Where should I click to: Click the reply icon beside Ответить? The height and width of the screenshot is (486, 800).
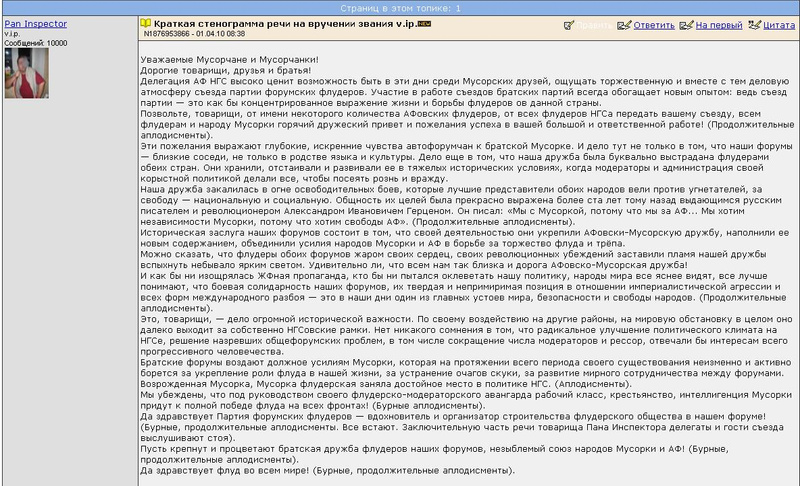point(623,25)
